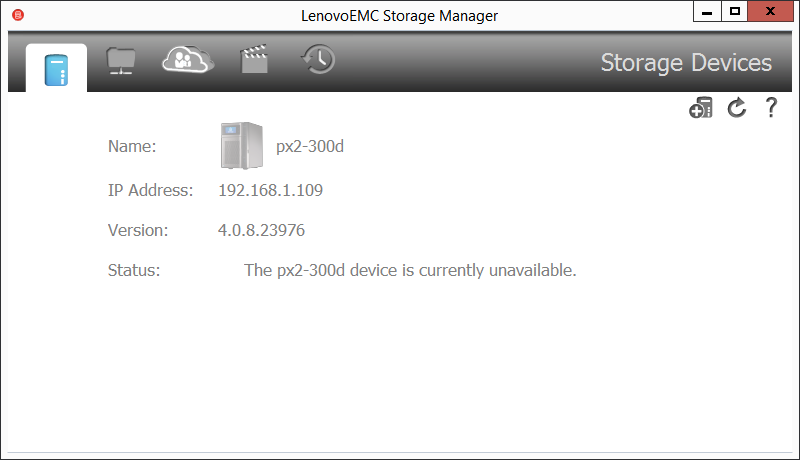Click the version number 4.0.8.23976
800x460 pixels.
coord(261,230)
